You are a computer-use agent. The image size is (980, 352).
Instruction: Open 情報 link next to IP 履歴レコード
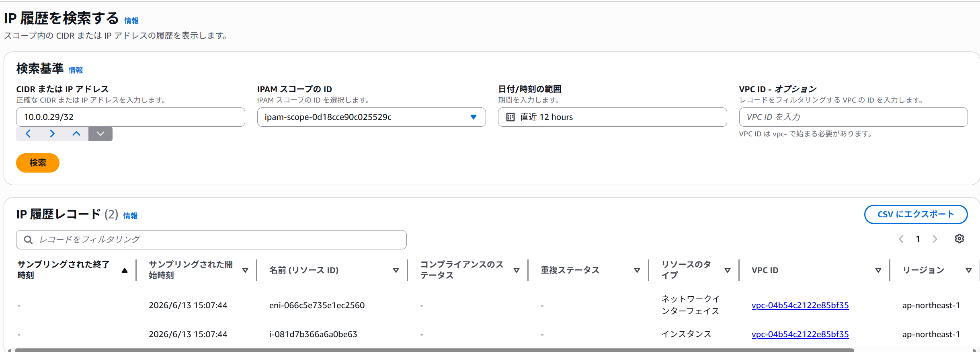130,216
